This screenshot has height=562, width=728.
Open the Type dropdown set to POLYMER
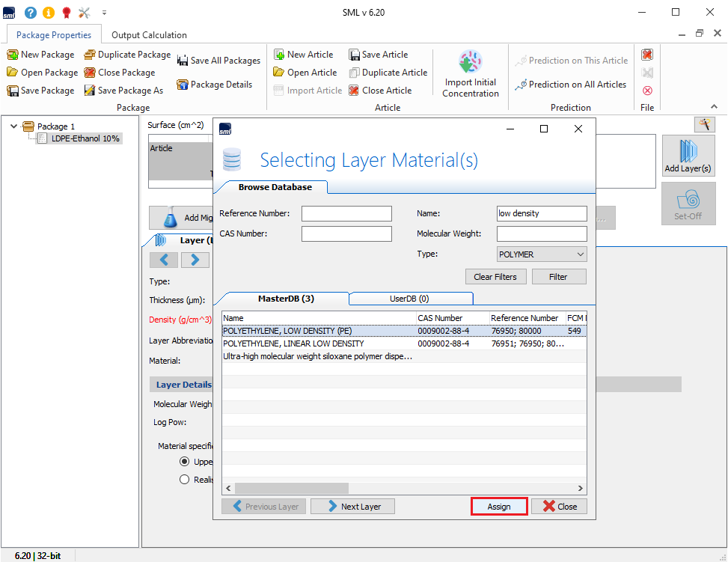[x=542, y=254]
